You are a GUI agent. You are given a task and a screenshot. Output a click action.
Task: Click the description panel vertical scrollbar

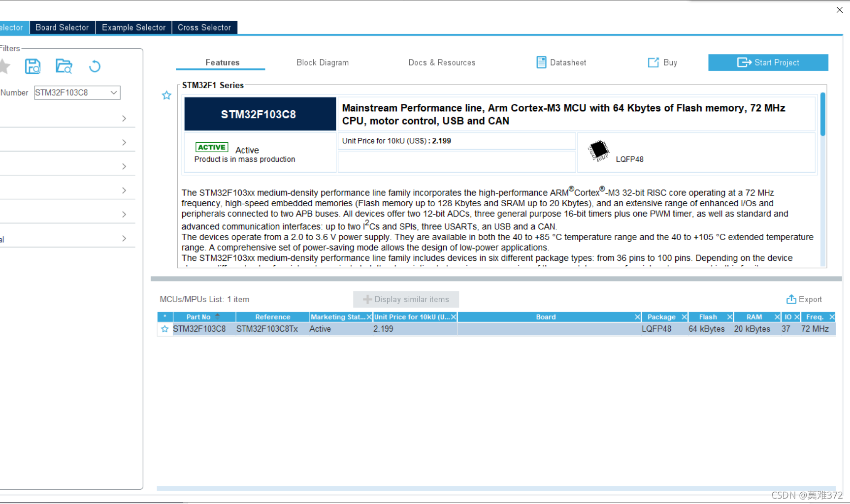tap(823, 114)
